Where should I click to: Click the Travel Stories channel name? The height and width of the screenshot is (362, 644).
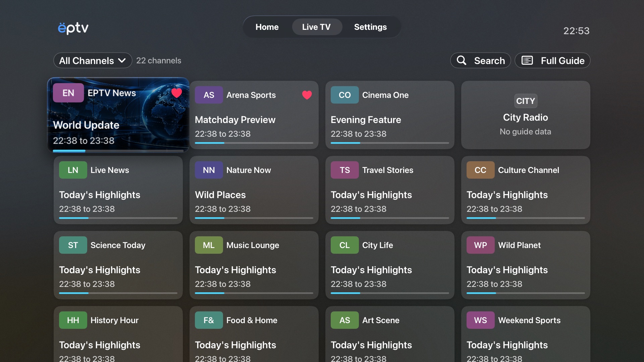point(388,170)
